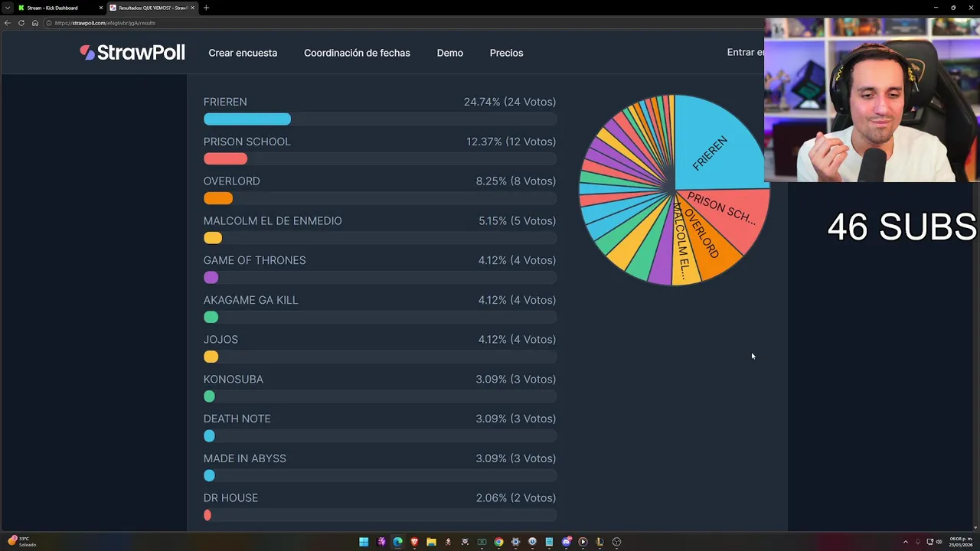
Task: Click the OVERLORD orange result bar
Action: 218,198
